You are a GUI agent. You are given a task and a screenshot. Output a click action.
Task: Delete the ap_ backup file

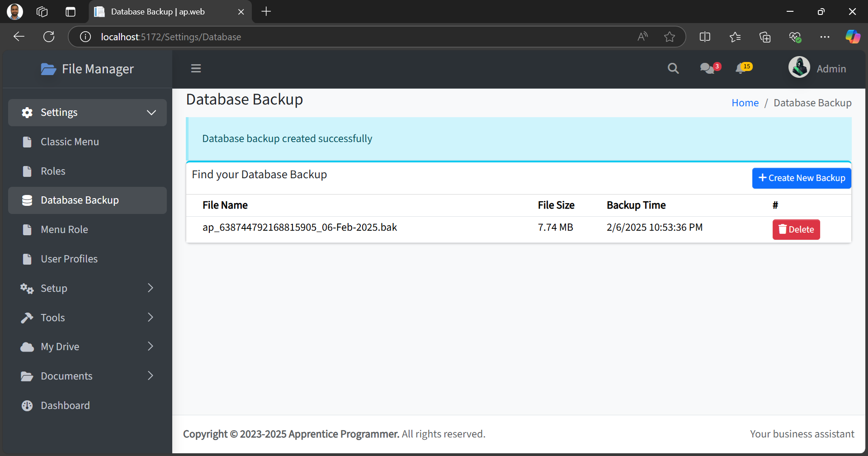[796, 229]
